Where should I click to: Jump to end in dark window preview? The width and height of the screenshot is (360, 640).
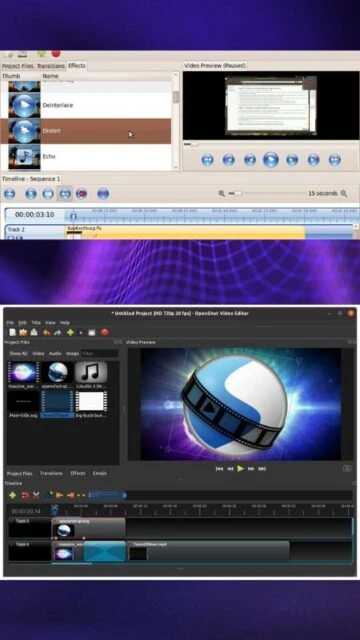(x=262, y=469)
